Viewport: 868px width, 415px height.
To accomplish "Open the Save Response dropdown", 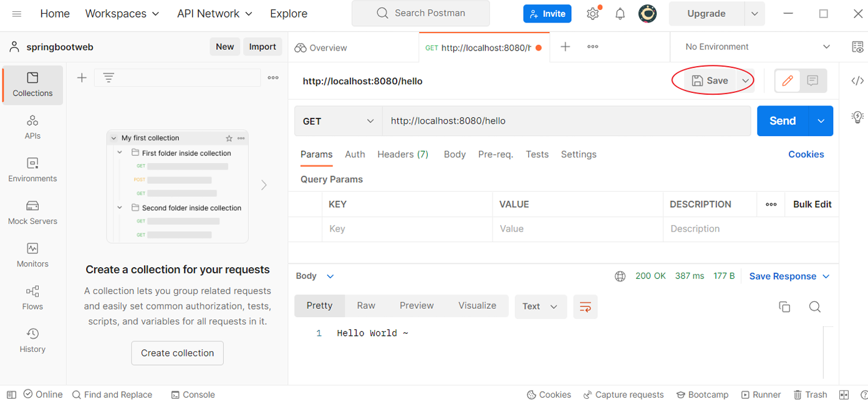I will (789, 276).
